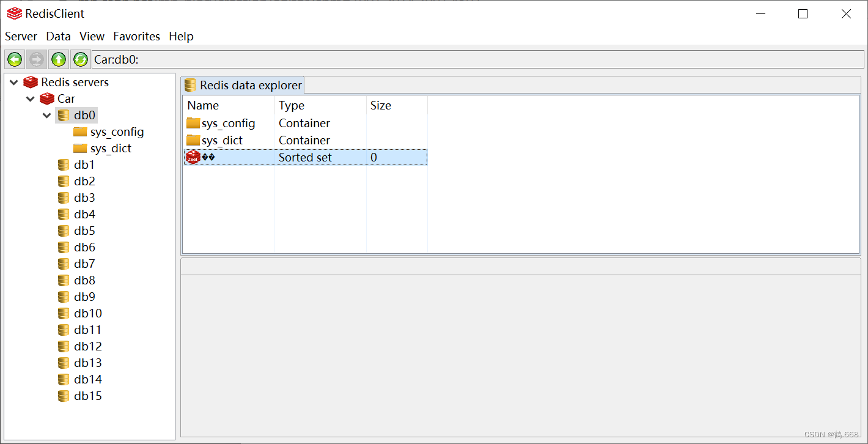The width and height of the screenshot is (868, 444).
Task: Select db13 in the server tree
Action: pos(88,363)
